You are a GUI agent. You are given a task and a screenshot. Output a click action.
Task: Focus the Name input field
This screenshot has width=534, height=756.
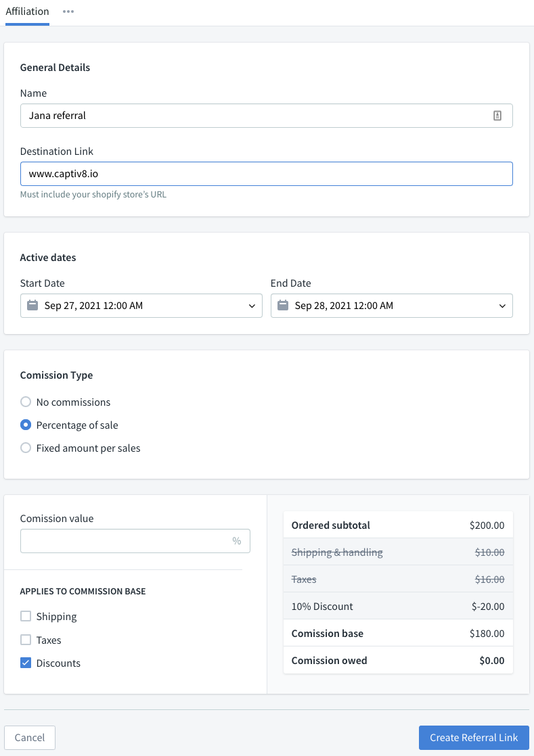pos(257,116)
